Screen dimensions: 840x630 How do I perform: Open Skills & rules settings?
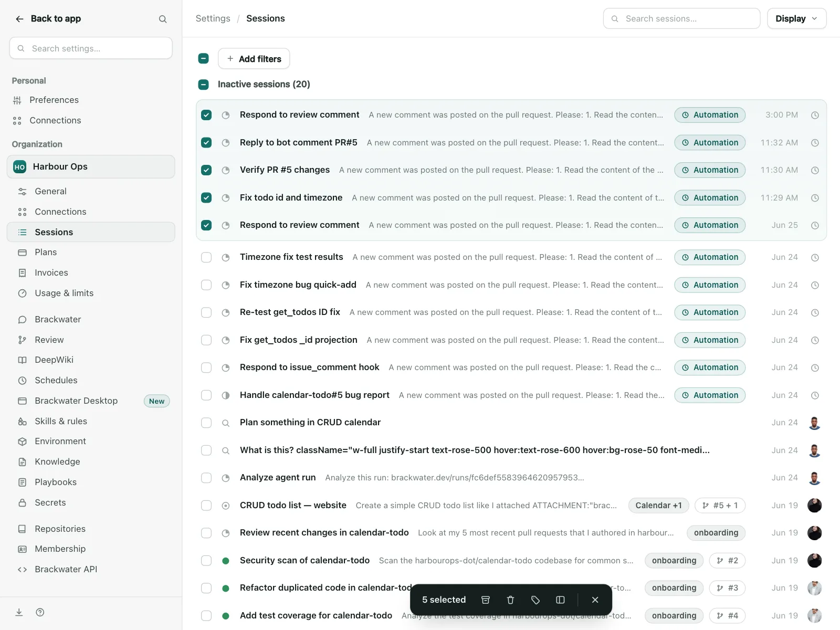tap(91, 421)
